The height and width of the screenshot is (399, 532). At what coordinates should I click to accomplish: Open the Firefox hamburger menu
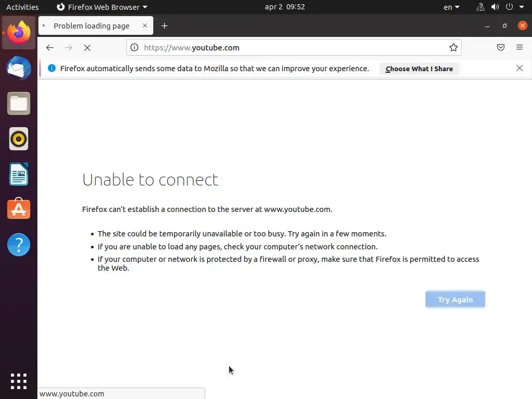[520, 47]
